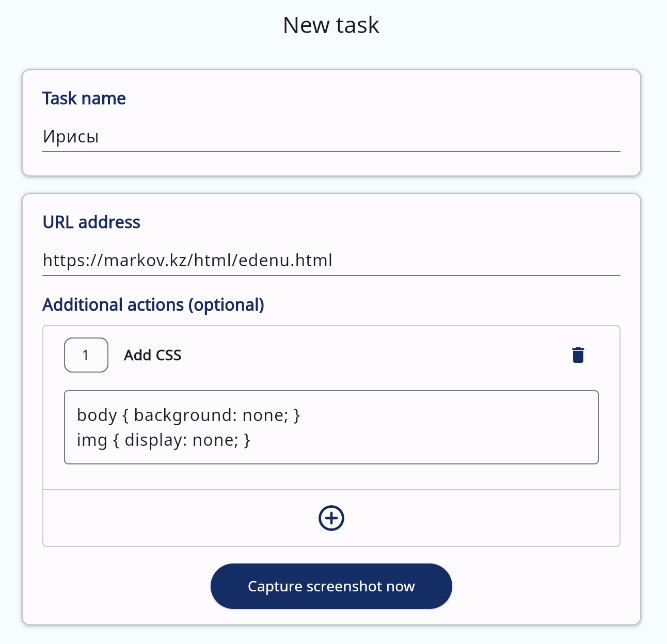Delete the Add CSS action with the trash icon
Image resolution: width=667 pixels, height=644 pixels.
(578, 355)
